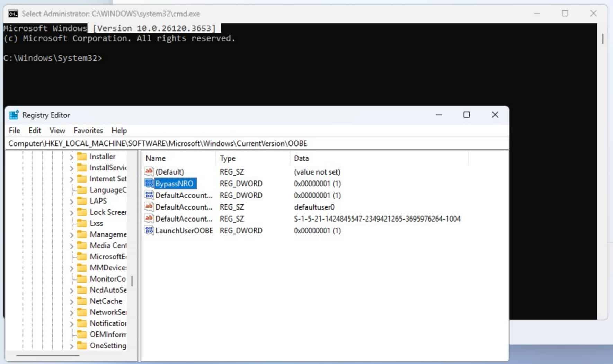Click the LAPS folder icon
This screenshot has height=364, width=613.
82,201
